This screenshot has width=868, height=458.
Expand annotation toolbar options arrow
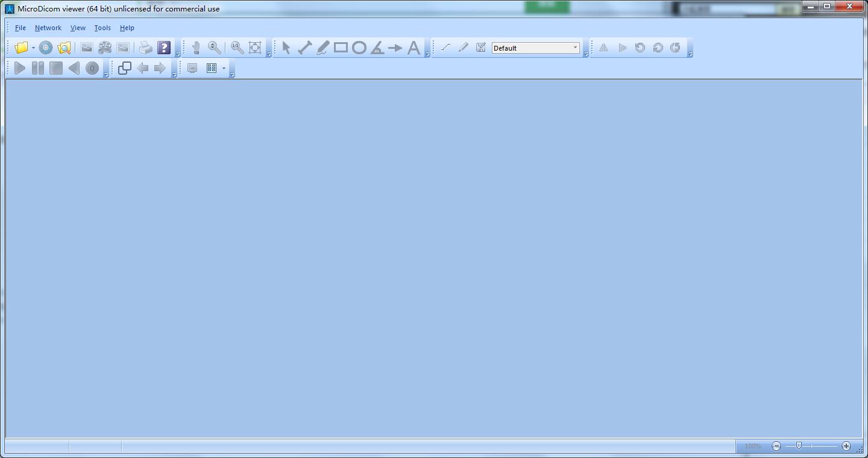click(427, 54)
